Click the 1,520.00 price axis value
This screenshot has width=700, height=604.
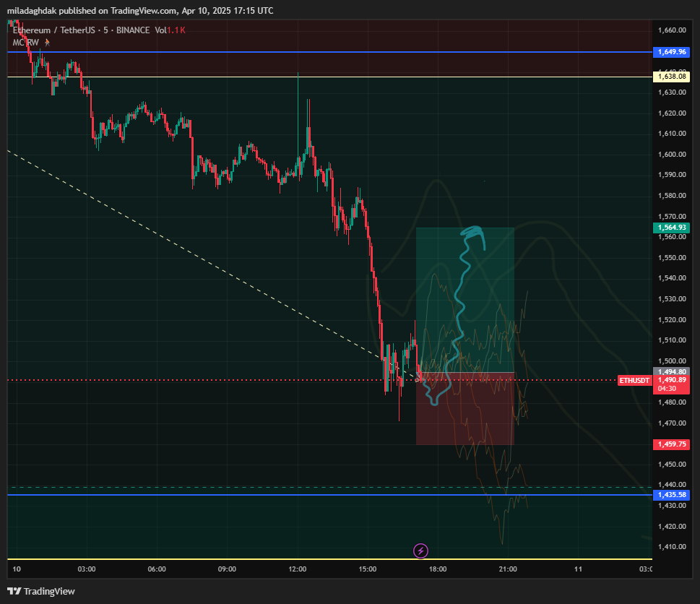point(672,319)
